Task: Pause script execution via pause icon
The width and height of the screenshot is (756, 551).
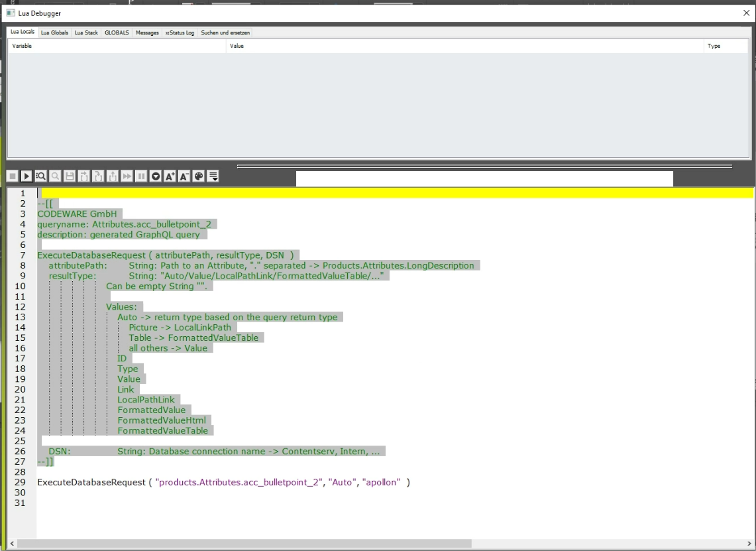Action: (x=141, y=176)
